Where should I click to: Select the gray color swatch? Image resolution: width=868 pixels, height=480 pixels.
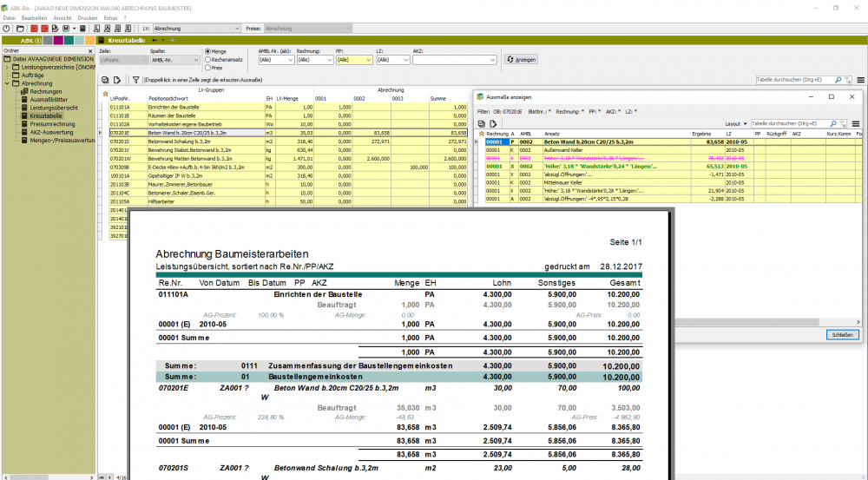(48, 41)
